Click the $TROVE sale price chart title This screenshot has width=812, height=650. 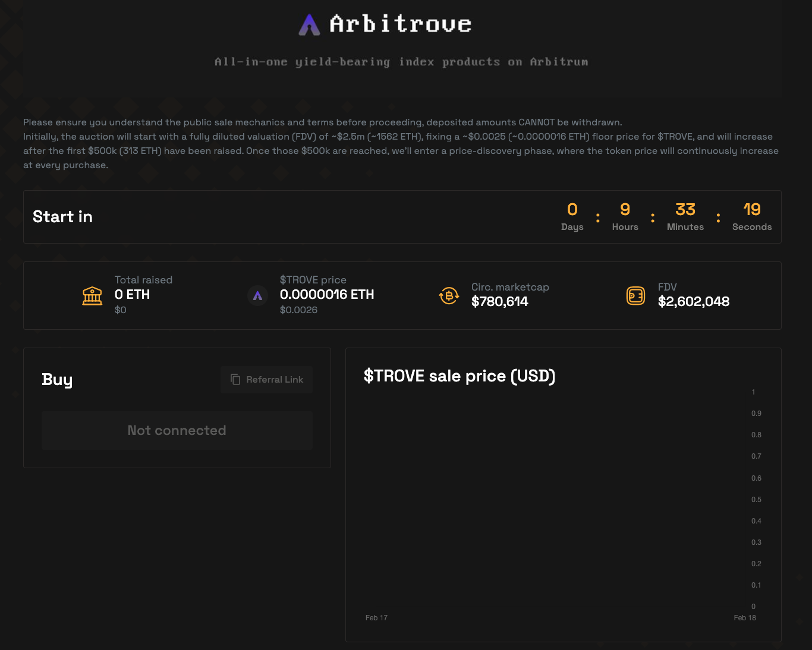[459, 376]
